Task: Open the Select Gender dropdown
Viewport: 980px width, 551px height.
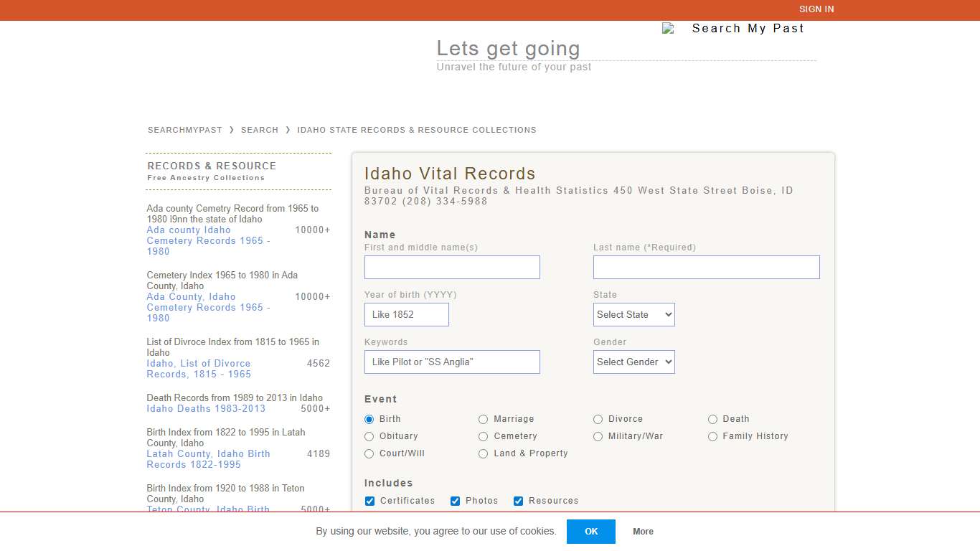Action: (x=633, y=362)
